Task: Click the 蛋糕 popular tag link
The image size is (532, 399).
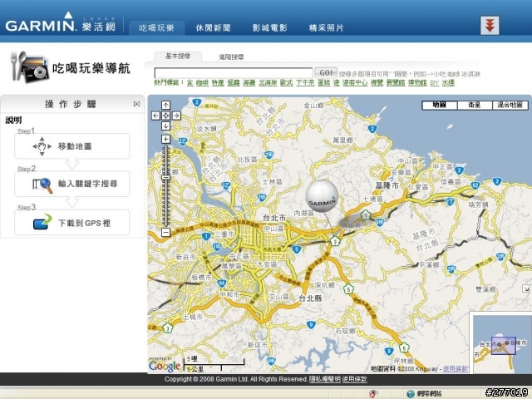Action: click(x=323, y=82)
